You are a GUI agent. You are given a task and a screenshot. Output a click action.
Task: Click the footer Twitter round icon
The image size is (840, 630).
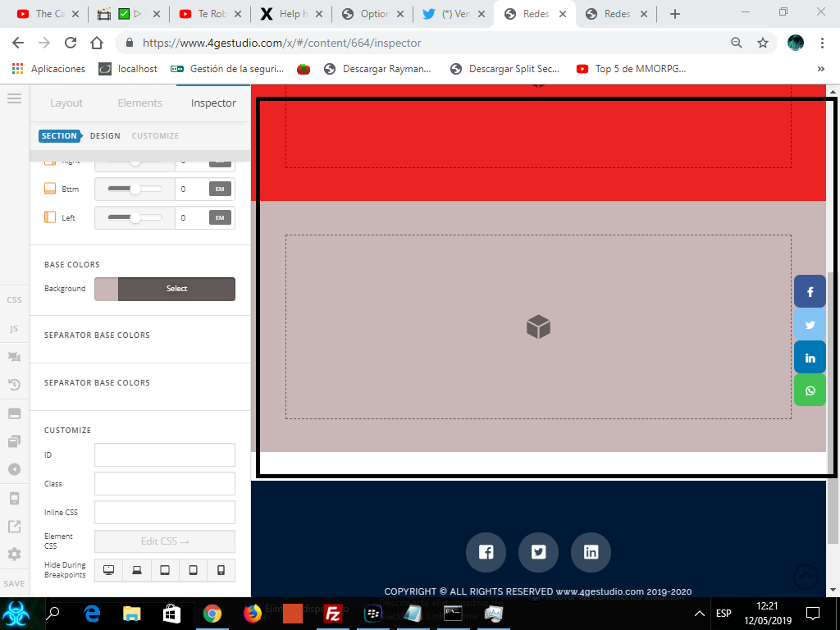(538, 552)
